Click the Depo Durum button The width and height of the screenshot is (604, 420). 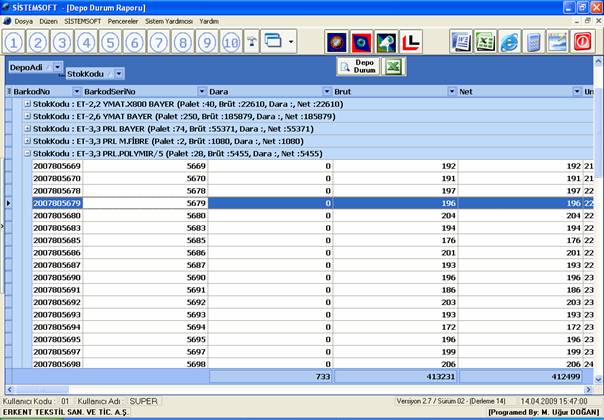tap(358, 67)
